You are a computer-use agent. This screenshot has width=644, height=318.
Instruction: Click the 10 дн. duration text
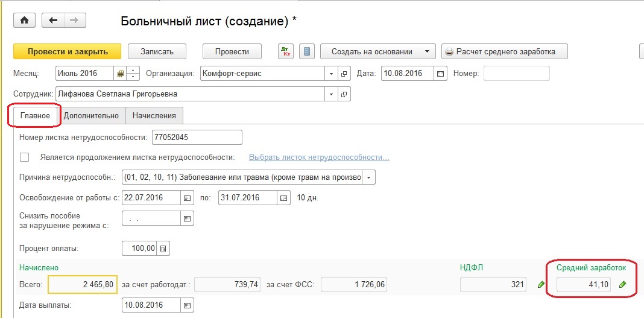coord(308,198)
